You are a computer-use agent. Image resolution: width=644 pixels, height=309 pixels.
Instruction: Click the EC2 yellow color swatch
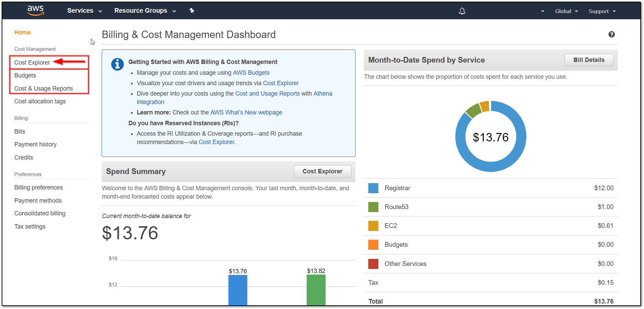(x=373, y=226)
